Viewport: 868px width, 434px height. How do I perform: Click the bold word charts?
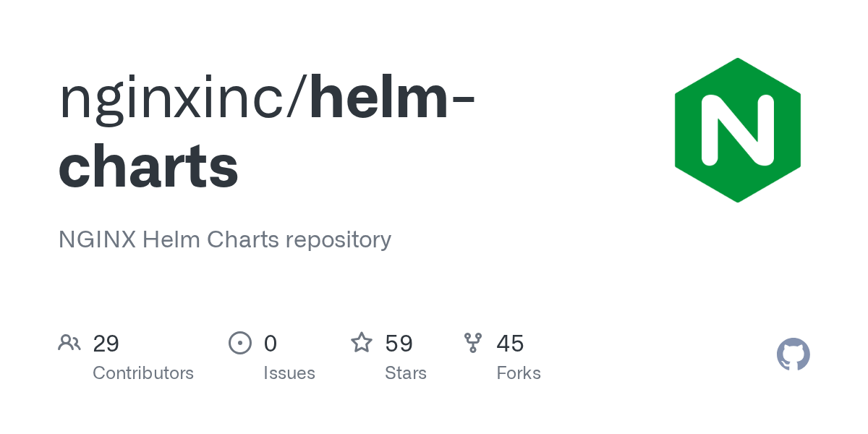click(x=148, y=166)
